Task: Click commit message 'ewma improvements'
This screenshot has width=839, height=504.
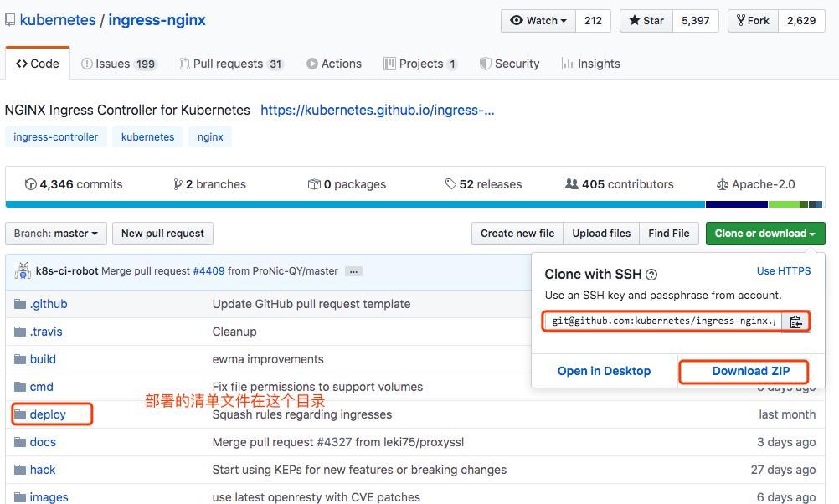Action: [268, 359]
